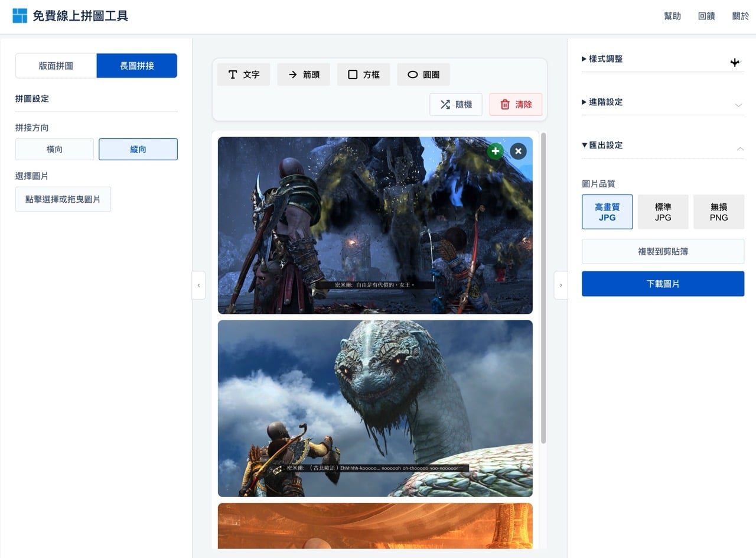Viewport: 756px width, 558px height.
Task: Switch to the 長圖拼接 tab
Action: [137, 66]
